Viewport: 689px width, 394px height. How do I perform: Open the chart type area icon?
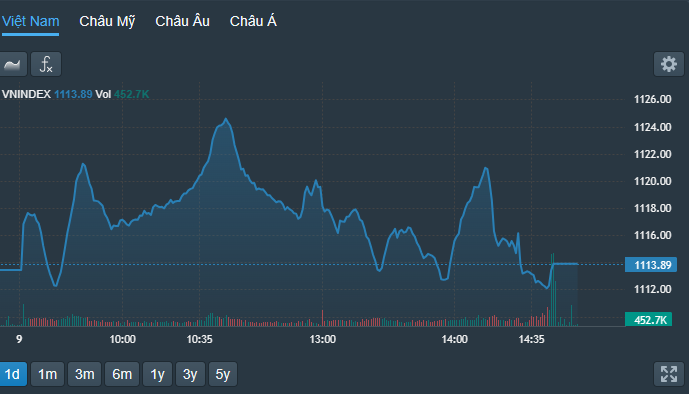coord(13,65)
